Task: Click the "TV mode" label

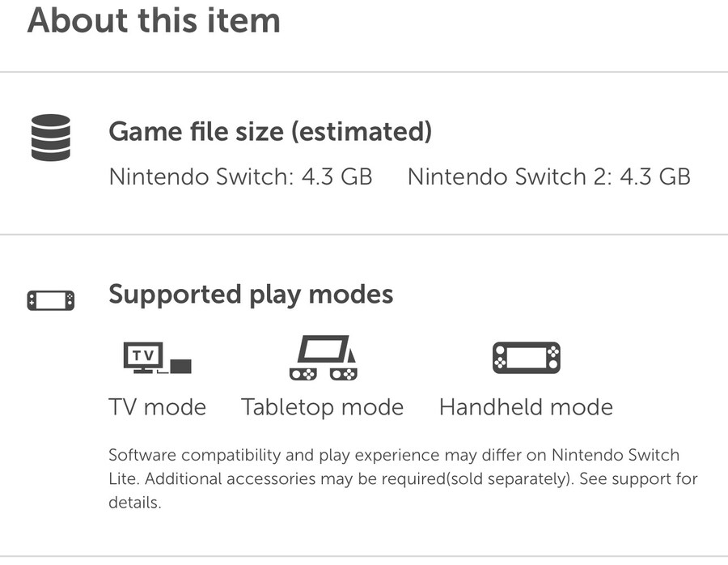Action: (x=157, y=406)
